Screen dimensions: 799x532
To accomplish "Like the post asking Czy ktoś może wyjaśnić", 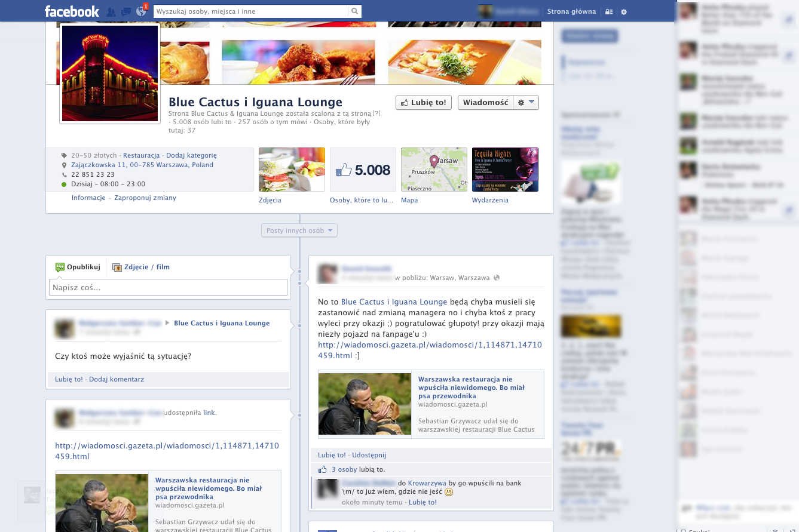I will point(69,379).
